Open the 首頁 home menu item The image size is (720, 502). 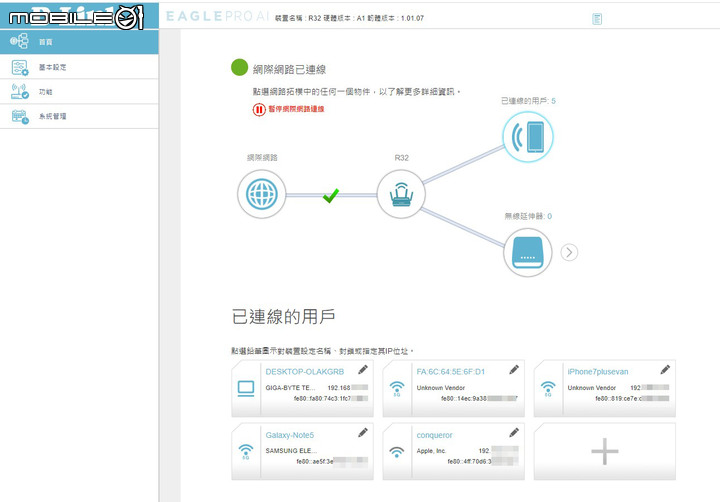pyautogui.click(x=79, y=42)
